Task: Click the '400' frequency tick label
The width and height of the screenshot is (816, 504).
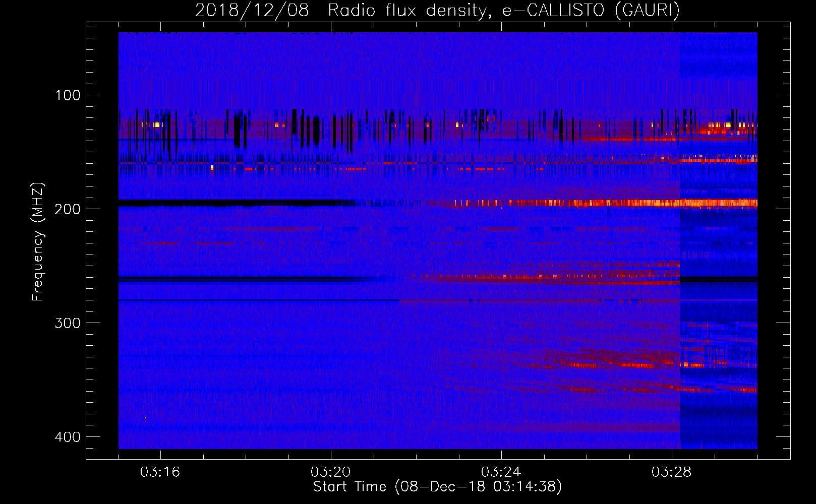Action: point(68,437)
